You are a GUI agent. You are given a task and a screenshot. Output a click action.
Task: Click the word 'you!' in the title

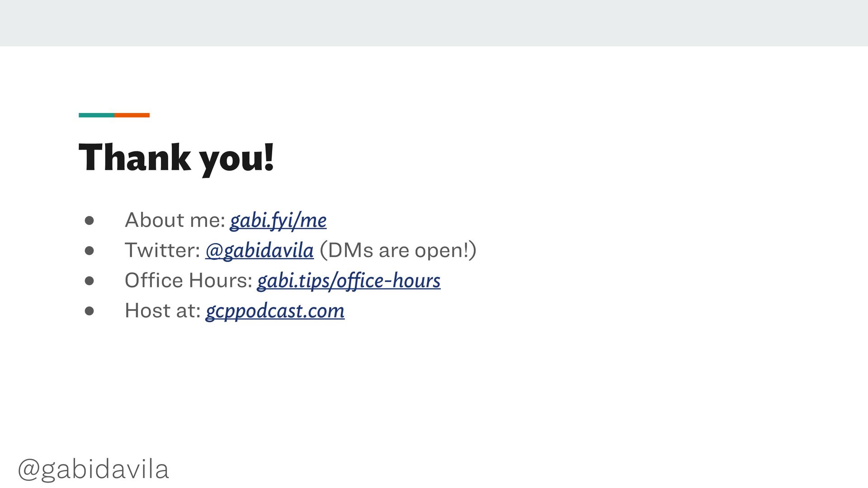point(237,160)
